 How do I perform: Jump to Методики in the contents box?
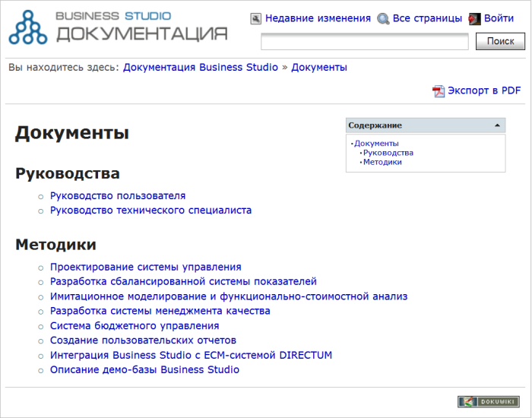(382, 162)
